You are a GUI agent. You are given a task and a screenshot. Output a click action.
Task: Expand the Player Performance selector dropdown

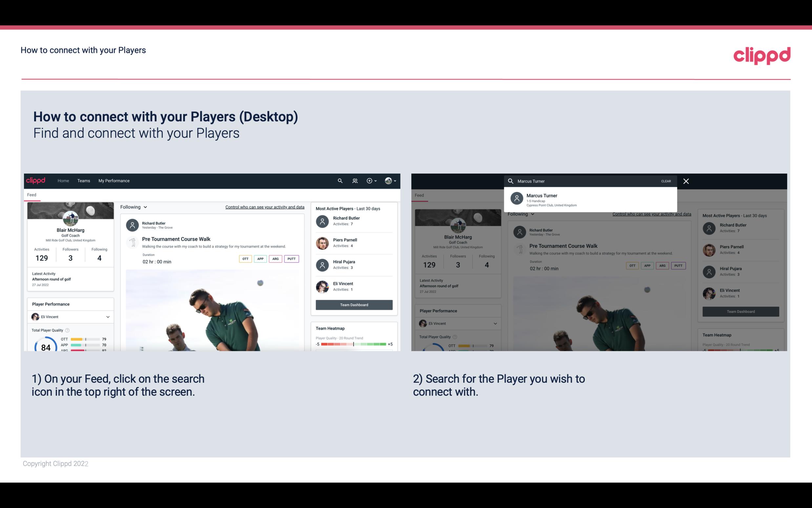click(x=108, y=317)
